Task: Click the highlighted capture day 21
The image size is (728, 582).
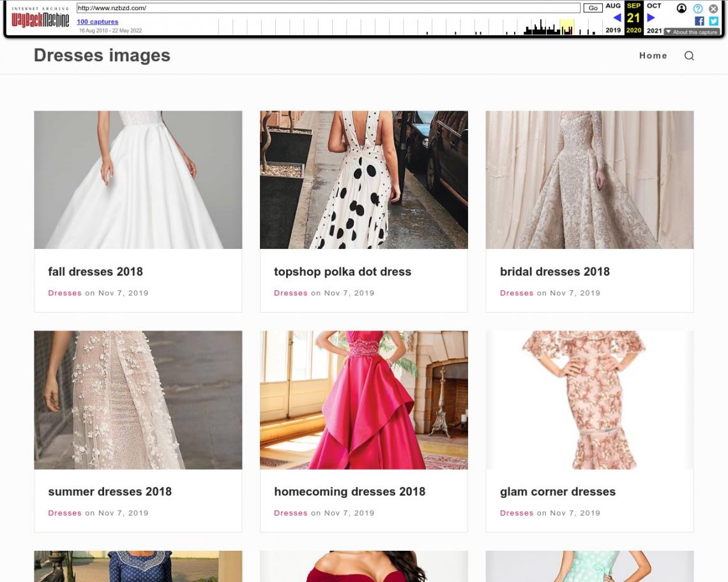Action: 633,18
